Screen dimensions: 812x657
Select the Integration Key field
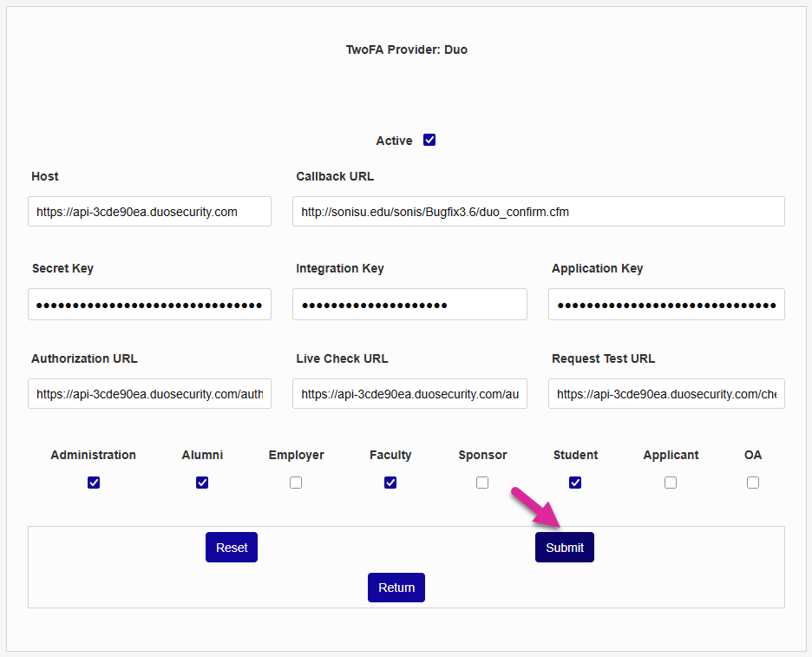(x=409, y=305)
